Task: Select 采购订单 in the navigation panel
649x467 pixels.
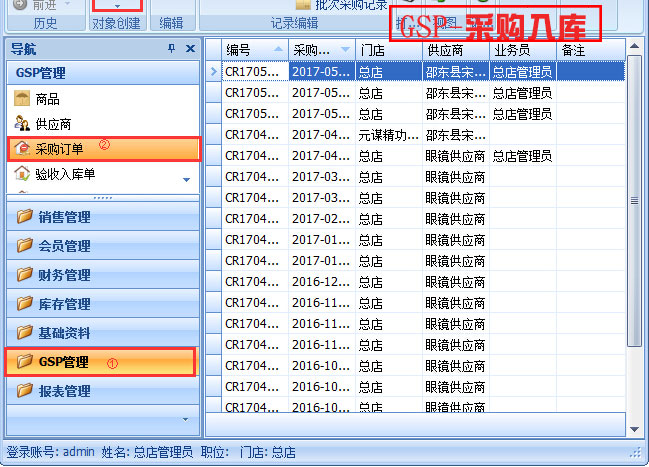Action: coord(59,149)
